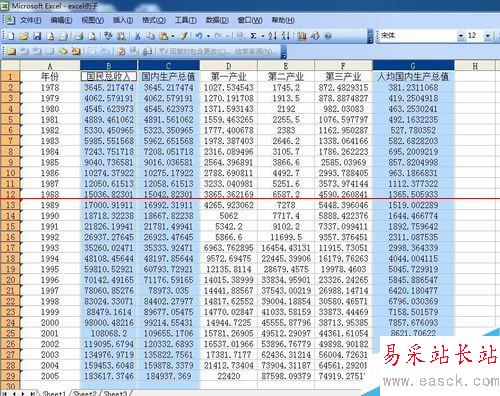Select the year cell 2005
500x396 pixels.
[x=50, y=376]
